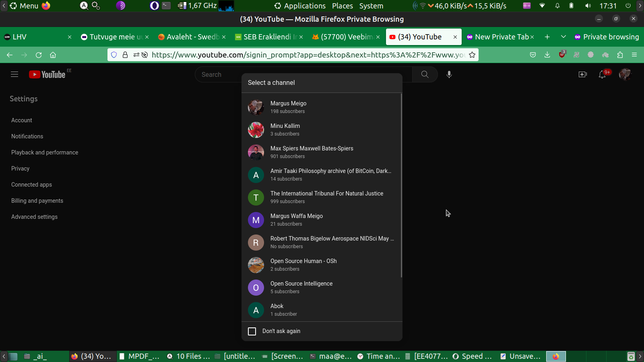Tick the Don't ask again checkbox
Viewport: 644px width, 362px height.
[x=252, y=331]
